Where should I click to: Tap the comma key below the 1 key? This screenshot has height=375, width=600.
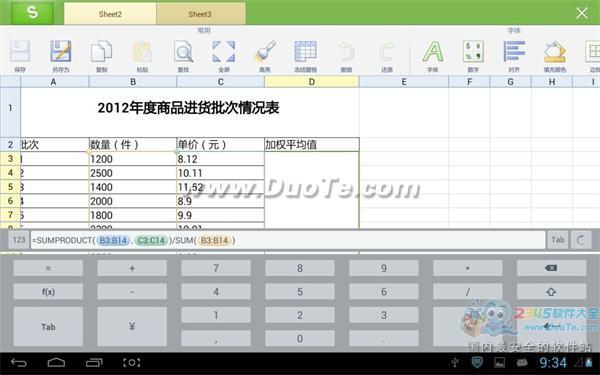(216, 338)
